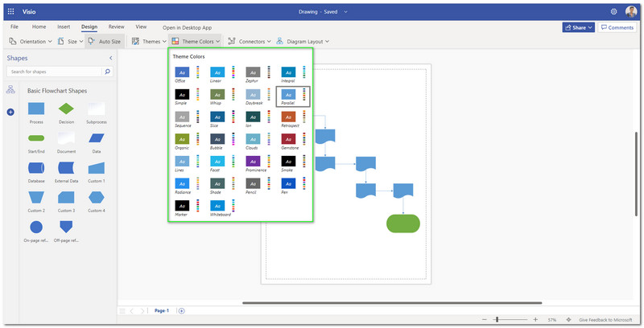
Task: Click the Comments button
Action: coord(616,27)
